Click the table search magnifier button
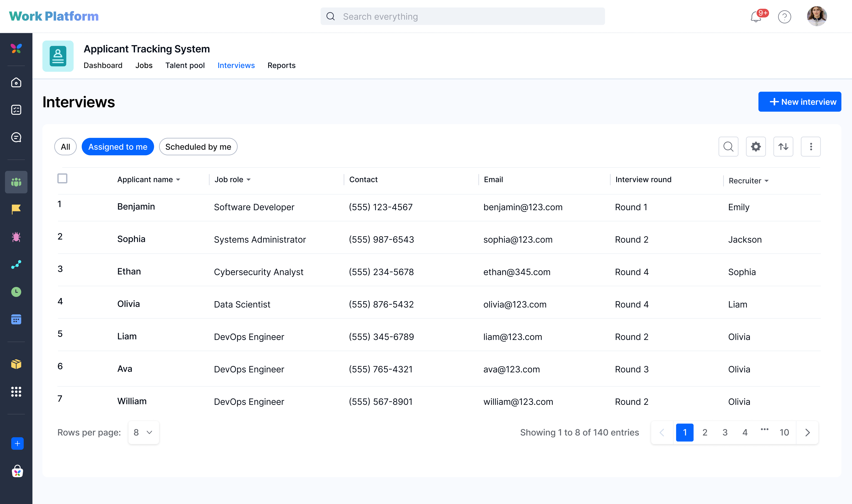852x504 pixels. tap(728, 147)
